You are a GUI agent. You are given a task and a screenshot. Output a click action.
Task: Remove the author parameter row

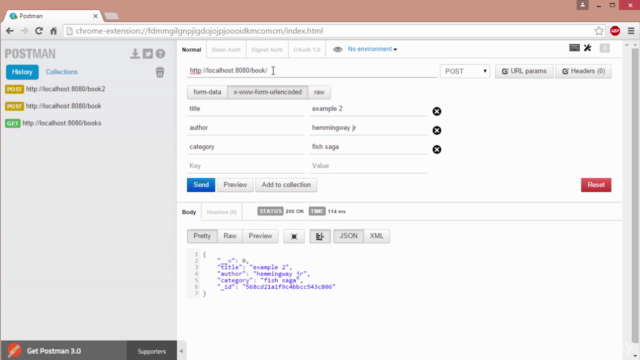pyautogui.click(x=437, y=130)
